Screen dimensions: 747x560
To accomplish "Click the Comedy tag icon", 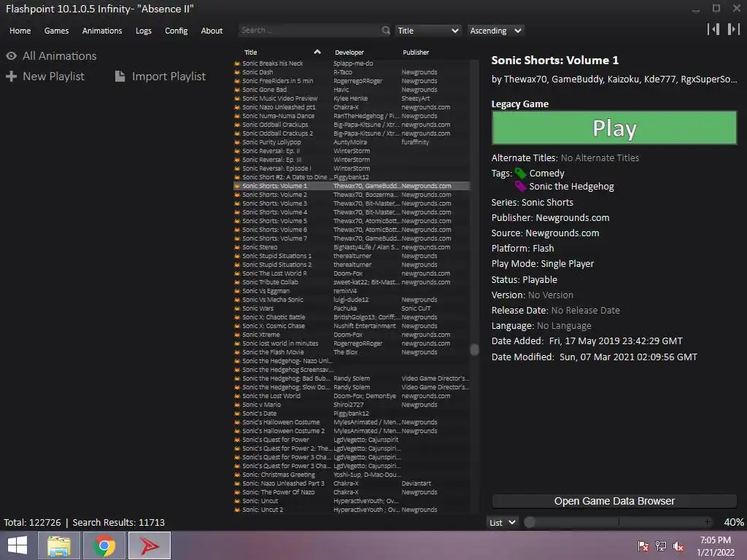I will click(x=521, y=174).
